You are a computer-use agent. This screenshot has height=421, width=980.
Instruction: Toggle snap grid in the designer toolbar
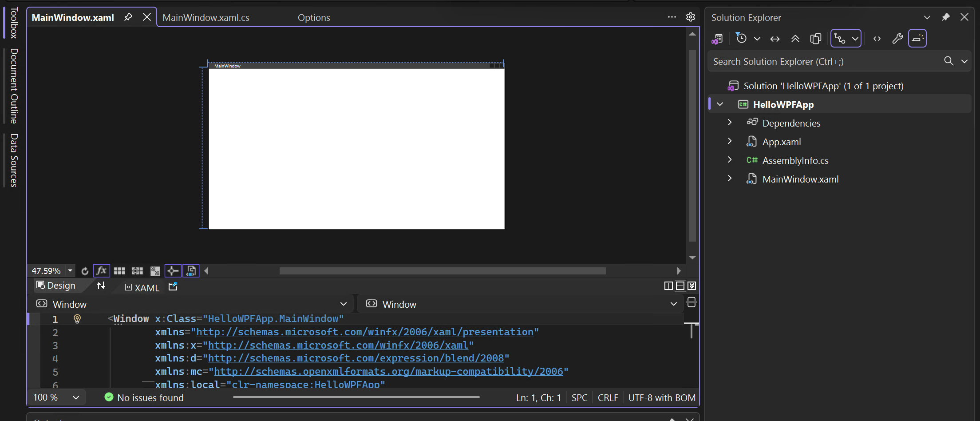[119, 271]
